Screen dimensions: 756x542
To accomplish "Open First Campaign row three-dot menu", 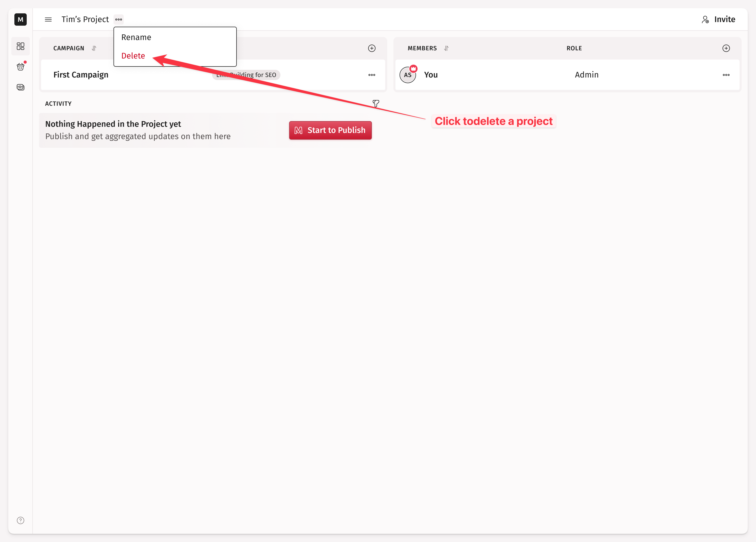I will (372, 75).
